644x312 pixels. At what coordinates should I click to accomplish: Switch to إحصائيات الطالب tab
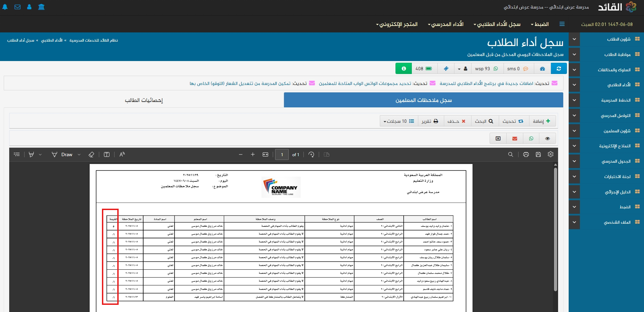144,100
